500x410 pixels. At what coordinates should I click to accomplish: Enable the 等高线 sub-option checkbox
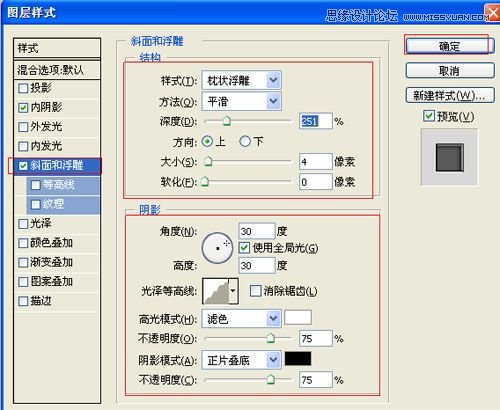point(36,185)
